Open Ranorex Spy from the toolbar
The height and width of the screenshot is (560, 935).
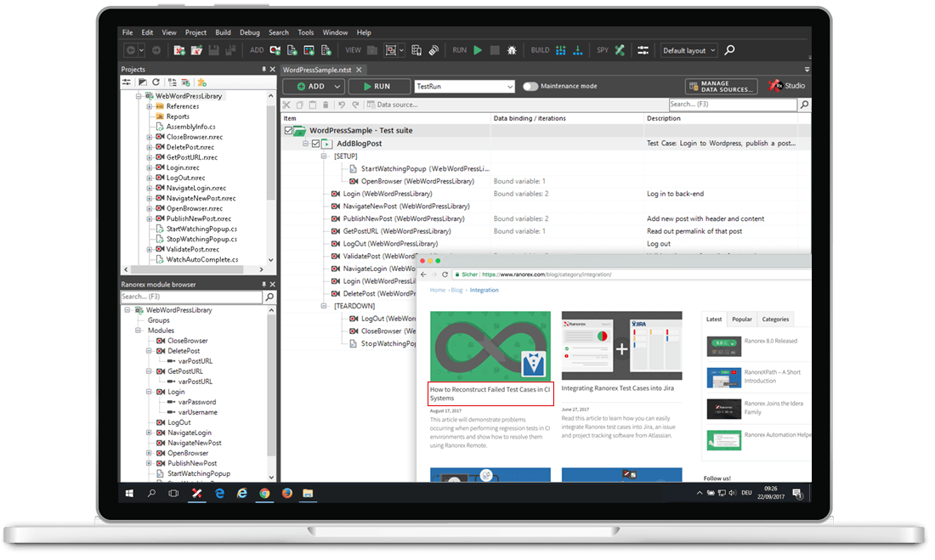pyautogui.click(x=620, y=51)
